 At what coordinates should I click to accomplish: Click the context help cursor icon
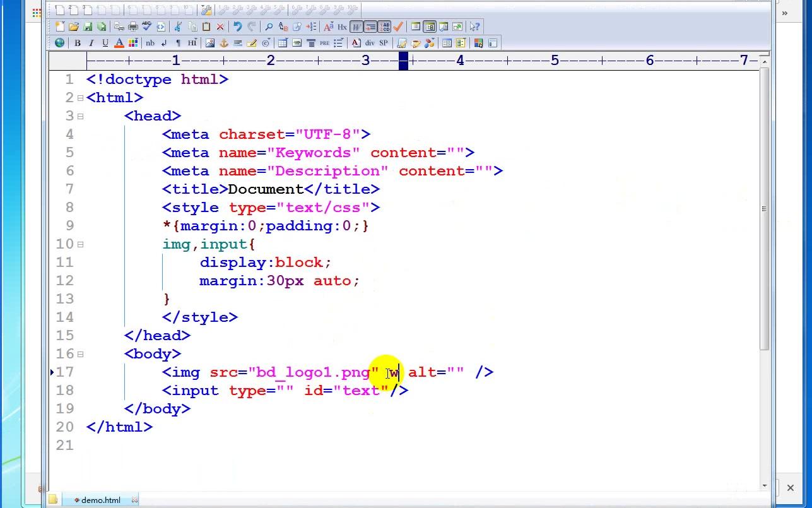tap(474, 27)
